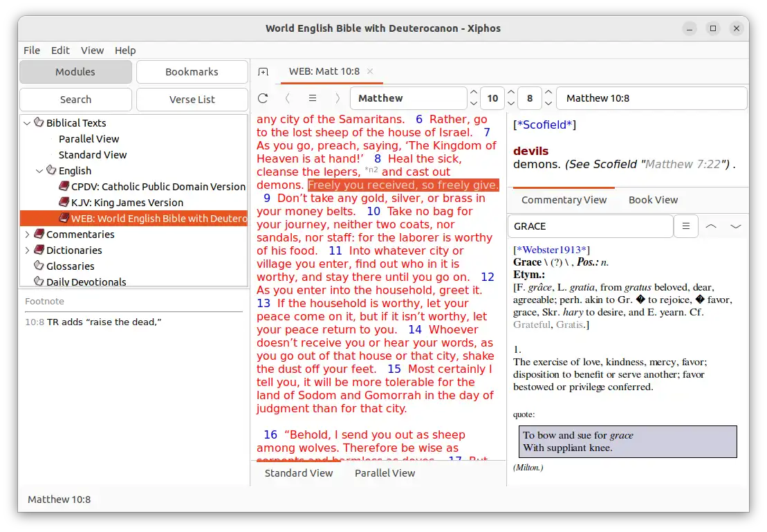Follow the *Scofield* module link
This screenshot has width=767, height=532.
(544, 125)
